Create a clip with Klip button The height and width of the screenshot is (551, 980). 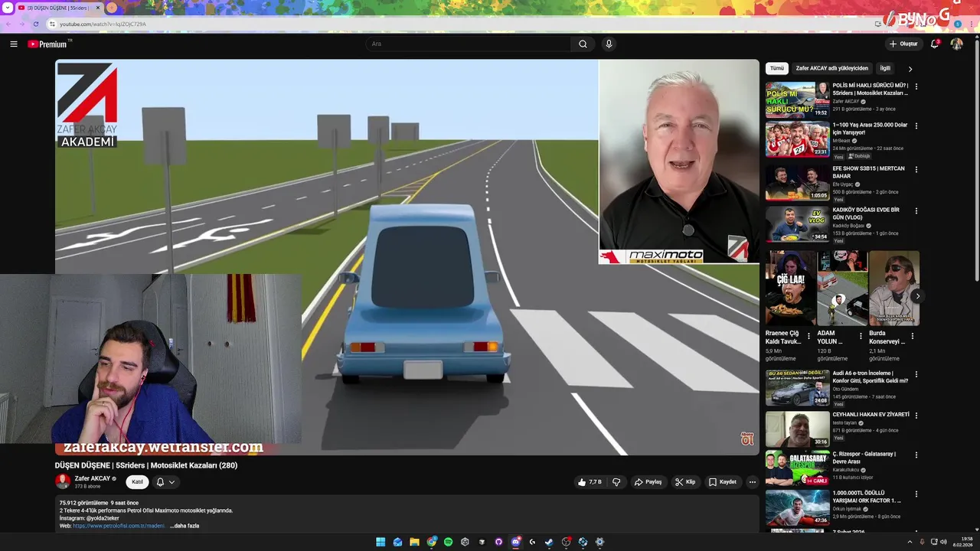[x=685, y=482]
